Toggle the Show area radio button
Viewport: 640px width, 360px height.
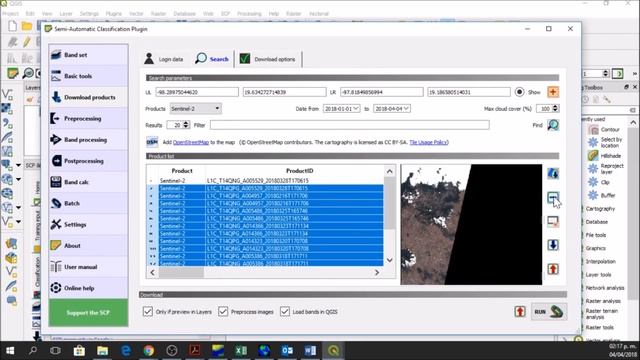coord(519,92)
